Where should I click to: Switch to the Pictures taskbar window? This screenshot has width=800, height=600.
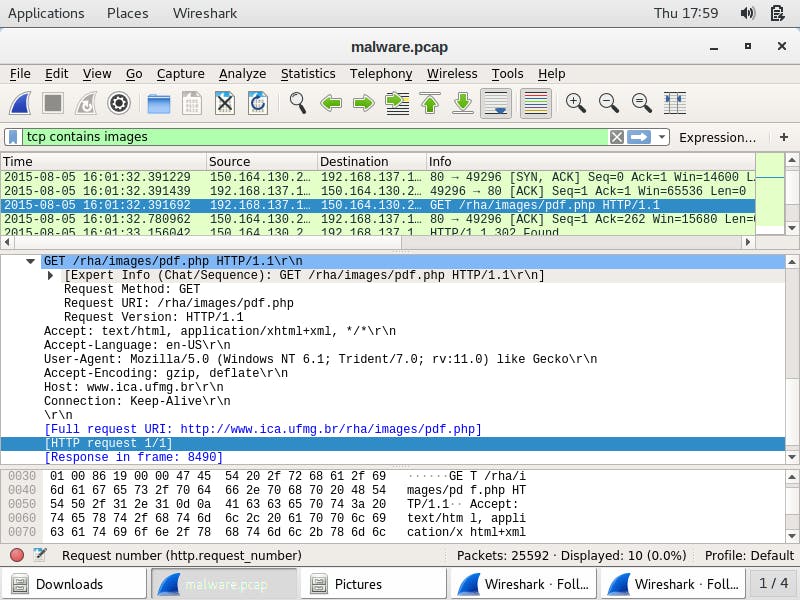click(x=373, y=584)
